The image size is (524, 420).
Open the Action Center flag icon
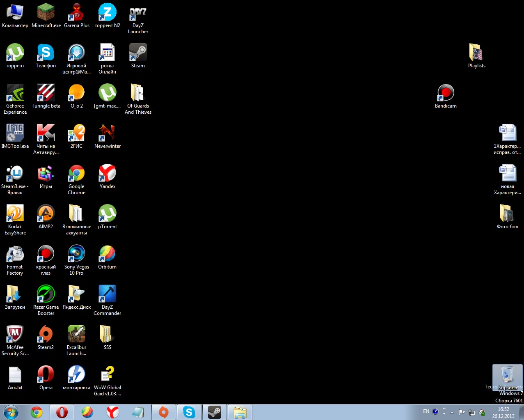pos(462,413)
